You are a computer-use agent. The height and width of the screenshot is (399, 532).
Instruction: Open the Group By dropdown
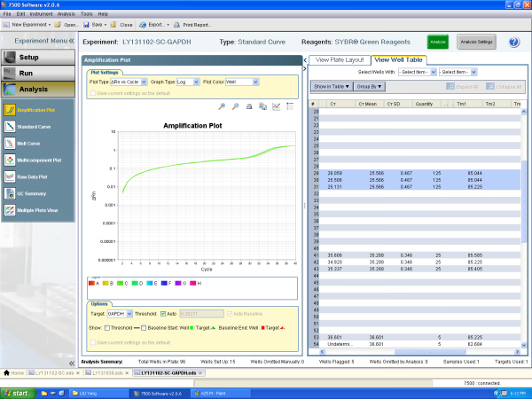point(369,87)
